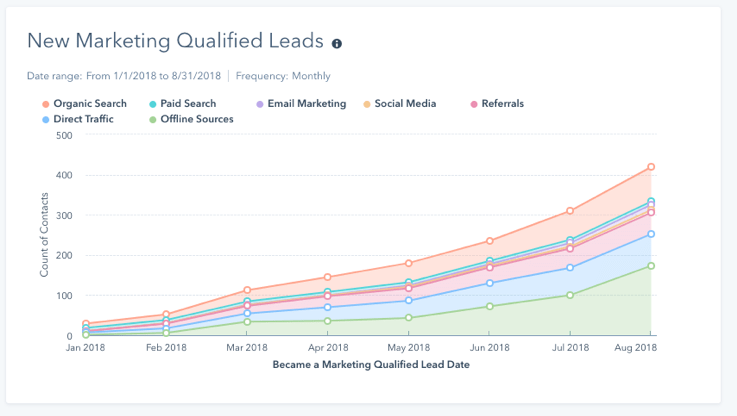Click the info icon beside the chart title
Viewport: 737px width, 416px height.
[337, 43]
